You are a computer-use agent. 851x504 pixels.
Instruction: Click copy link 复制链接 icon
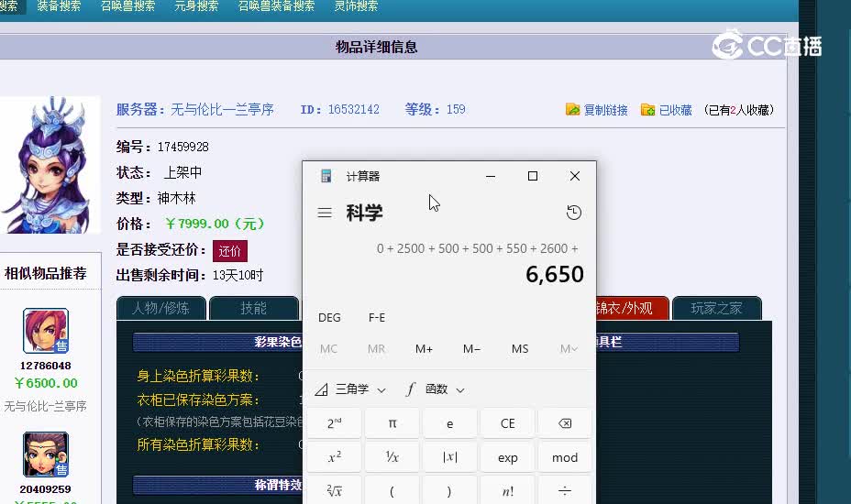[x=572, y=109]
